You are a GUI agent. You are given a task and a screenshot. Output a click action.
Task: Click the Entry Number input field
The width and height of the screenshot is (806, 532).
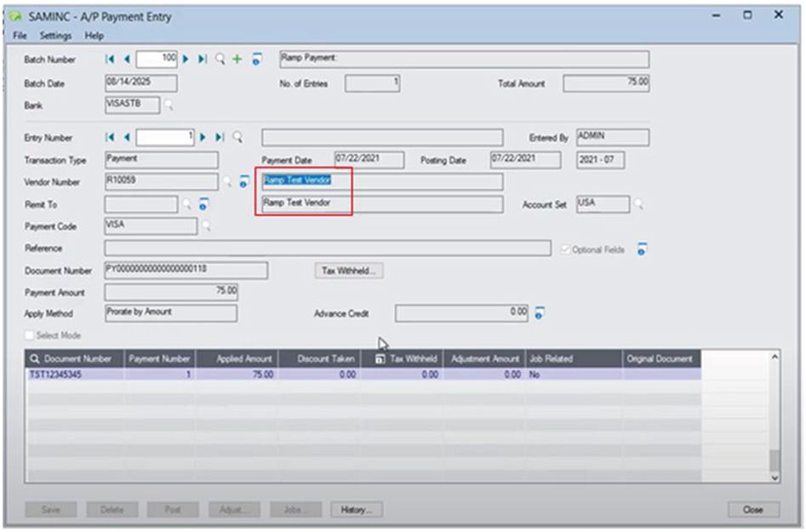tap(165, 137)
